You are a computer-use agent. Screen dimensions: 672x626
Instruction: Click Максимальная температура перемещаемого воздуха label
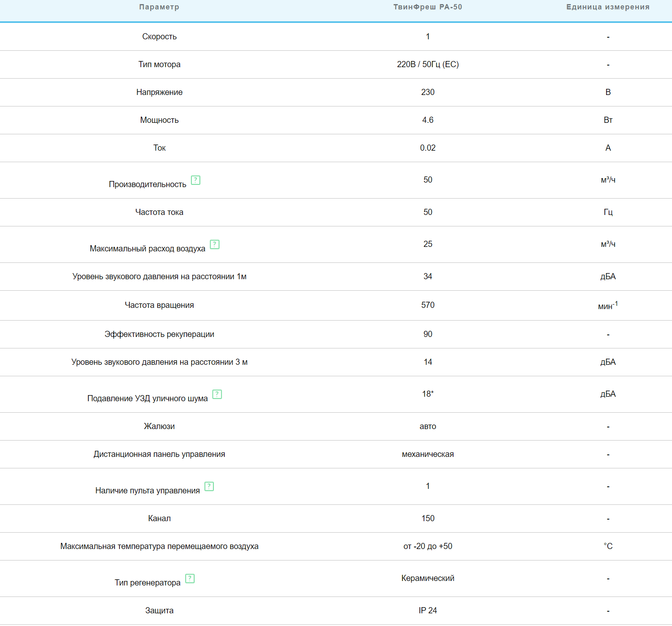159,546
